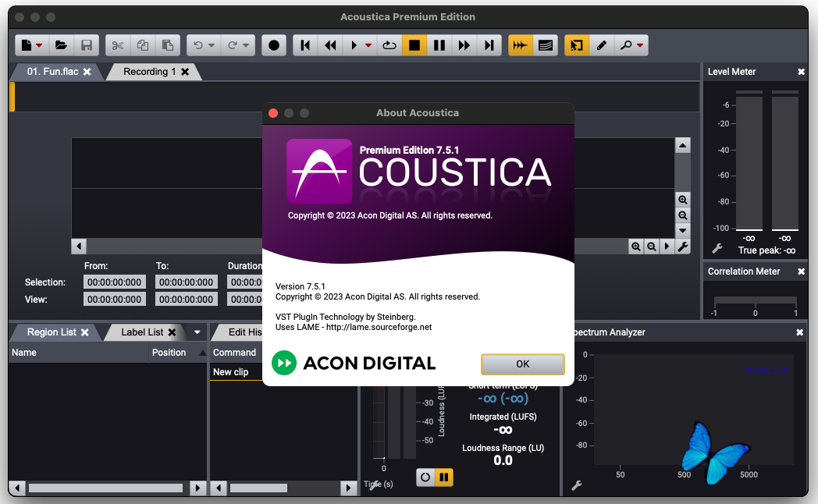Viewport: 818px width, 504px height.
Task: Click the Open file folder icon
Action: [x=61, y=45]
